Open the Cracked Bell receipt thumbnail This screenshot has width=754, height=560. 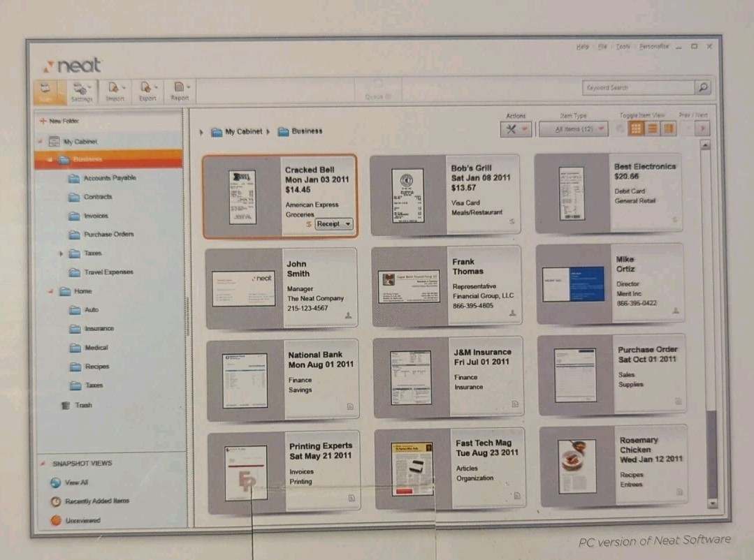pyautogui.click(x=242, y=197)
